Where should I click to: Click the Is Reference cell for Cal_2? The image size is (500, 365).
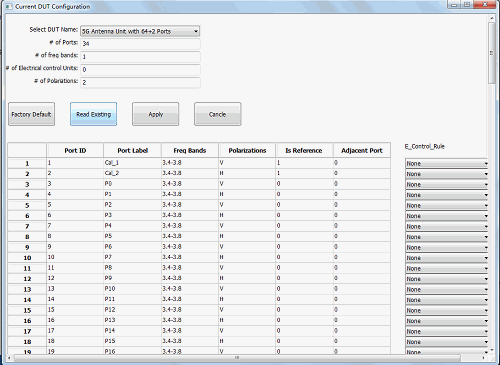tap(304, 173)
